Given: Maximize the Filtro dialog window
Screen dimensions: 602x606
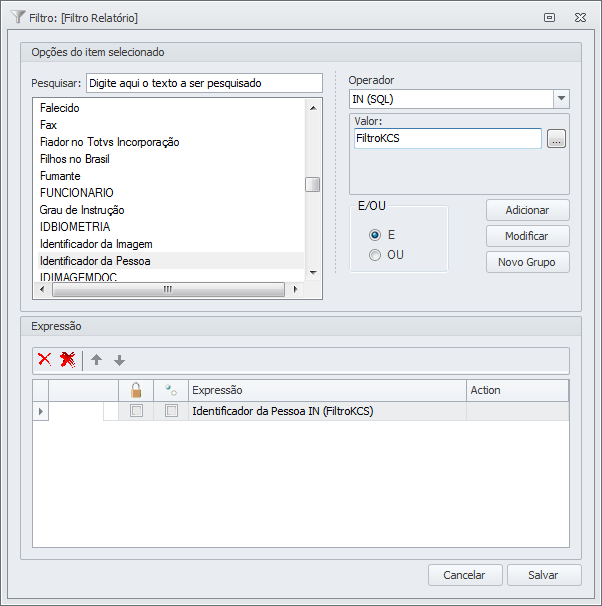Looking at the screenshot, I should pyautogui.click(x=549, y=17).
